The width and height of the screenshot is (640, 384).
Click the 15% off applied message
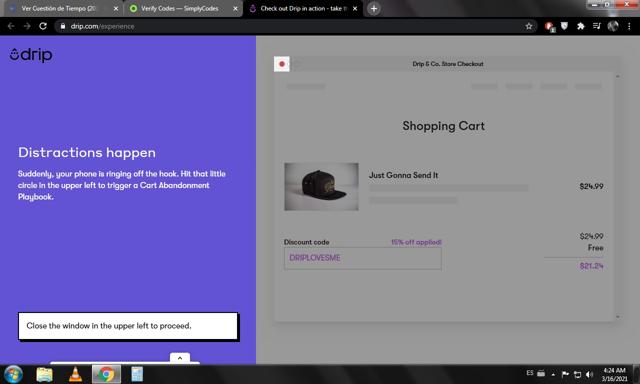[416, 242]
